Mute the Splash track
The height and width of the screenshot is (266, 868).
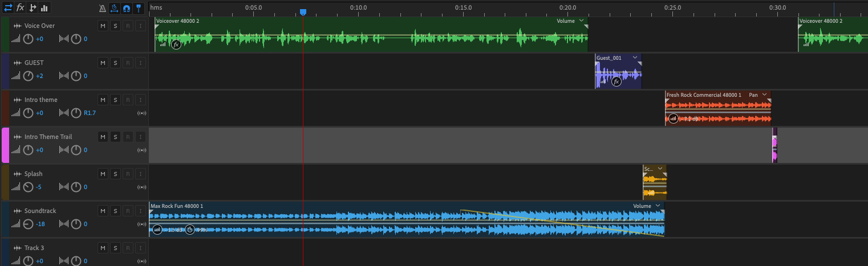103,174
